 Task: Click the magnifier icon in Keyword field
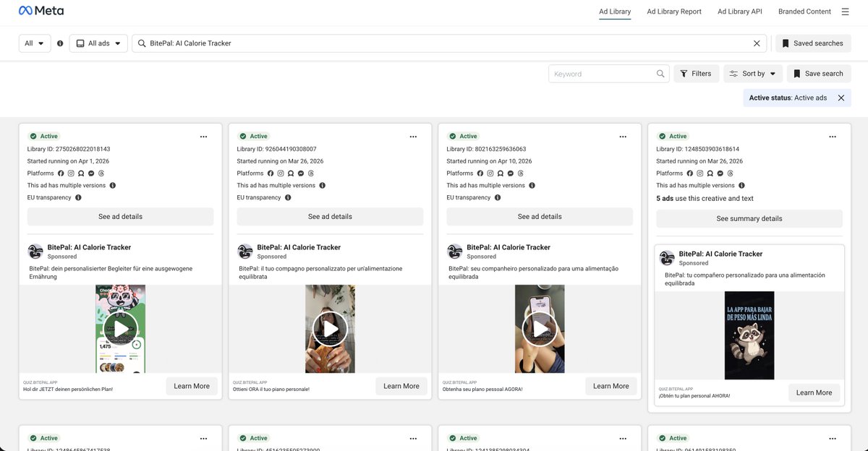click(660, 74)
